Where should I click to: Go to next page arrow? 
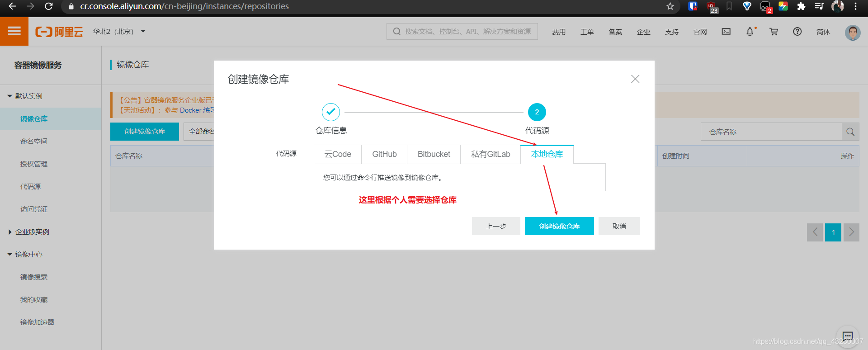(x=851, y=232)
